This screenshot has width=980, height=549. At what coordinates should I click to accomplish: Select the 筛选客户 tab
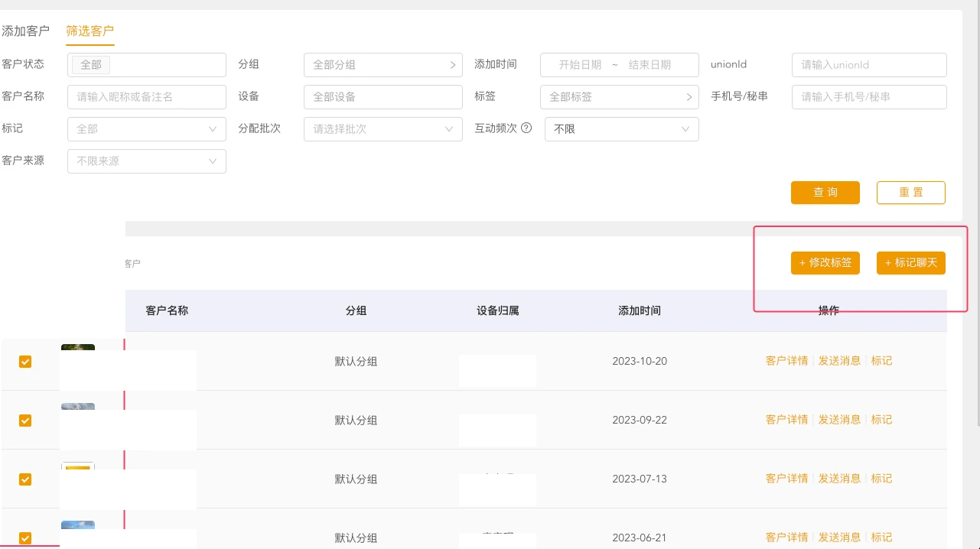pos(90,31)
